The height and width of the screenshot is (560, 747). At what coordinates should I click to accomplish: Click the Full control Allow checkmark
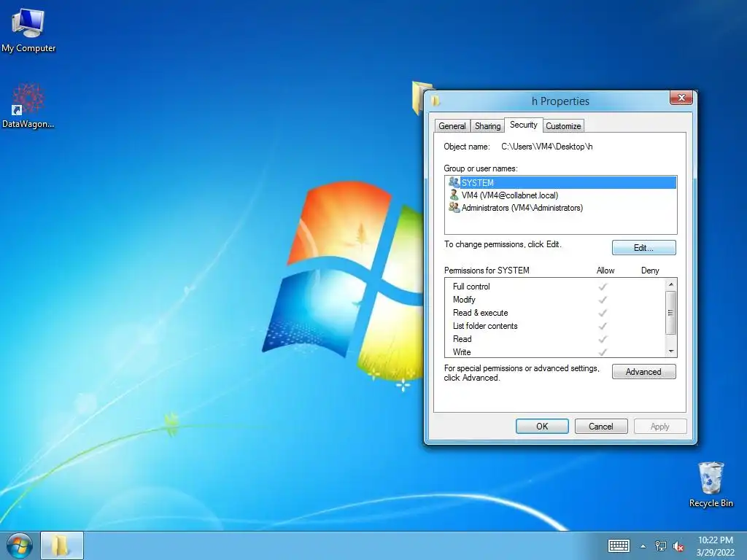click(x=603, y=287)
